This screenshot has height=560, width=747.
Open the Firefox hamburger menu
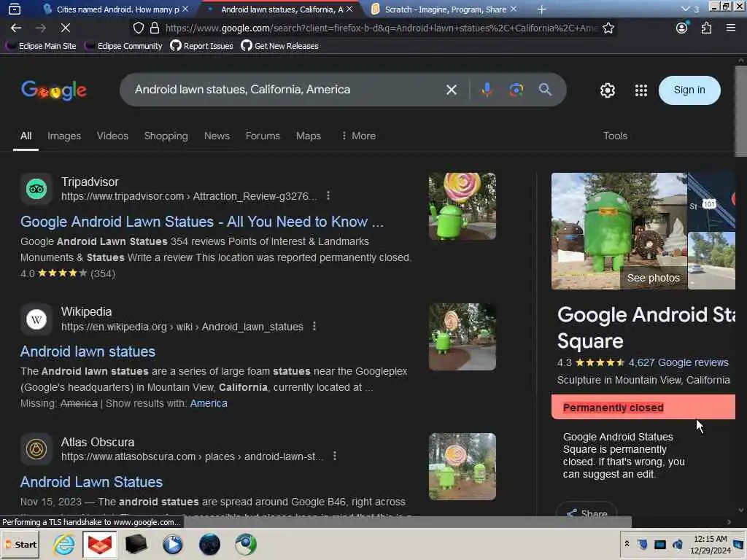[x=731, y=28]
